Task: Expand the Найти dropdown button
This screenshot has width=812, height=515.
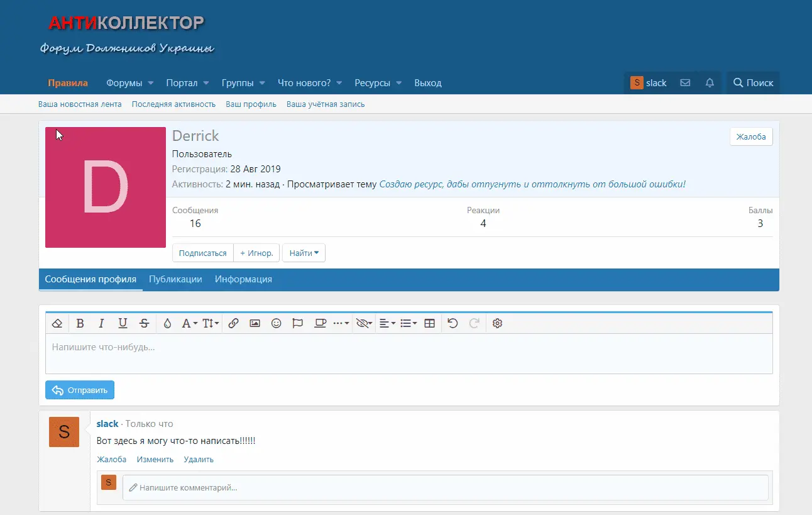Action: tap(304, 253)
